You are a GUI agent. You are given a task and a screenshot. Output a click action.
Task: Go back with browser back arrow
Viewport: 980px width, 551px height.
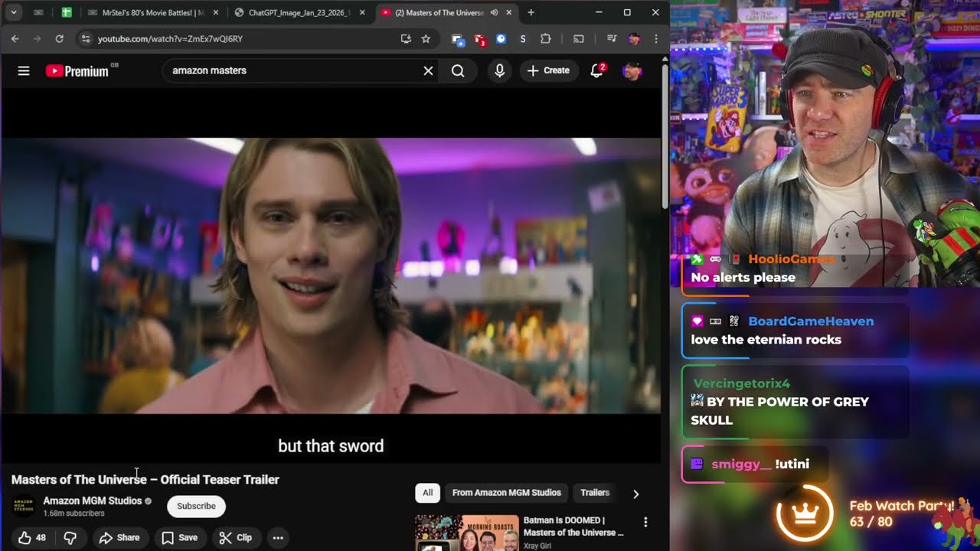(x=15, y=38)
